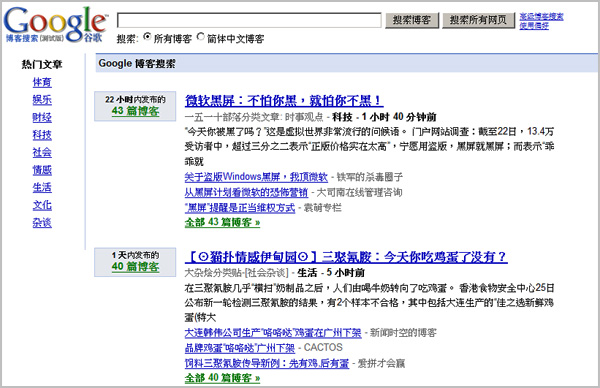Image resolution: width=600 pixels, height=388 pixels.
Task: Open the 娱乐 category
Action: (42, 99)
